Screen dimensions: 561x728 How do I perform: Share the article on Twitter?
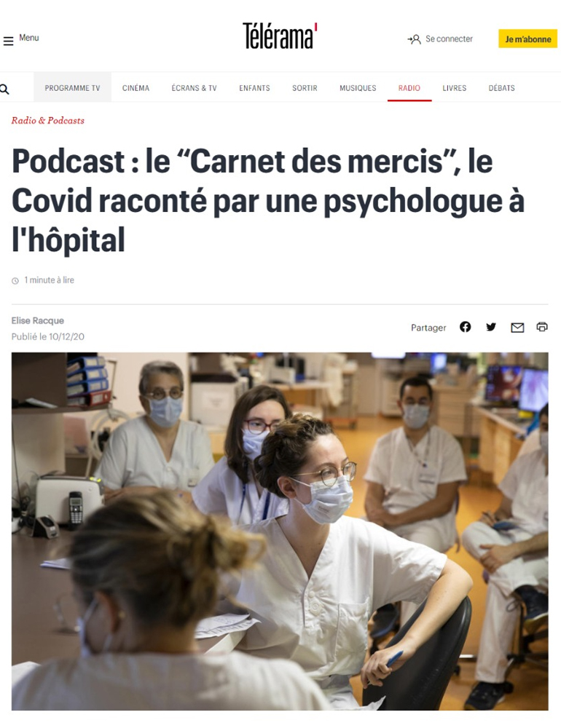tap(491, 328)
